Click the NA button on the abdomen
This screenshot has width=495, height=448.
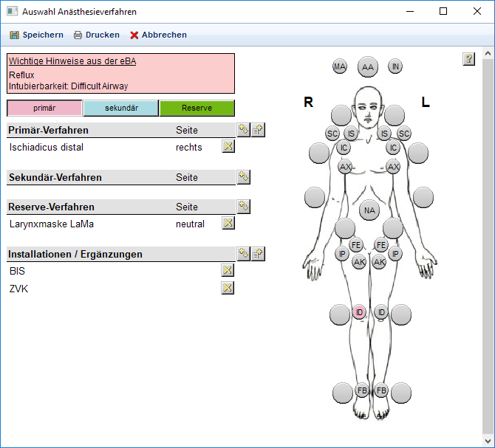369,210
